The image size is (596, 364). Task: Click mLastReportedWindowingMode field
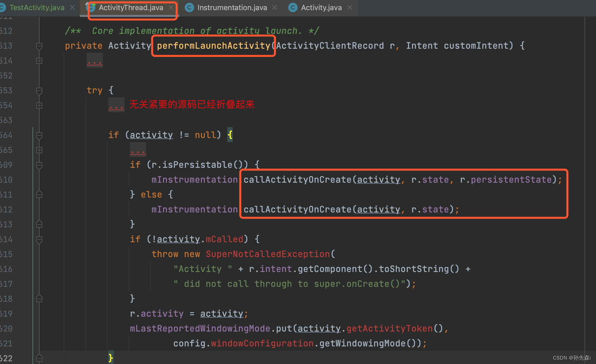point(200,328)
